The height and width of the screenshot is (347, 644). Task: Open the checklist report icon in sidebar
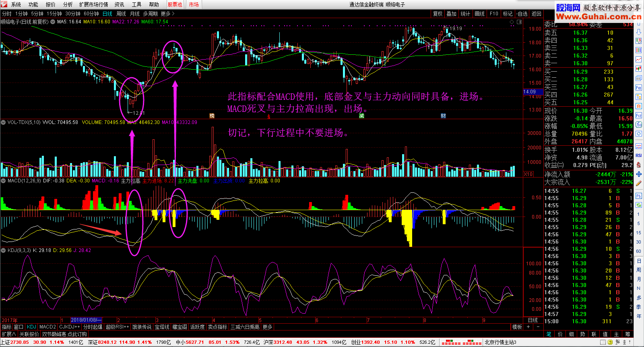[639, 41]
